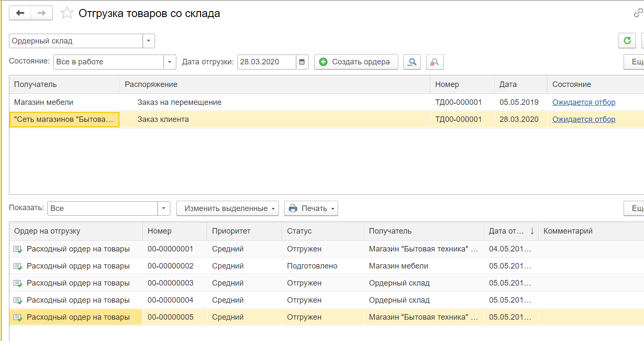Click the cancel search icon button
This screenshot has width=644, height=341.
(x=435, y=62)
